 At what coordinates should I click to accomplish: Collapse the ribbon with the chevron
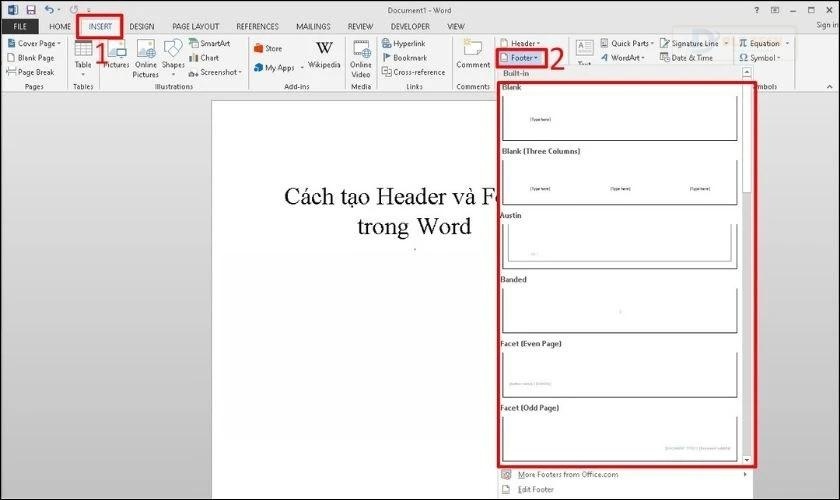(x=829, y=86)
